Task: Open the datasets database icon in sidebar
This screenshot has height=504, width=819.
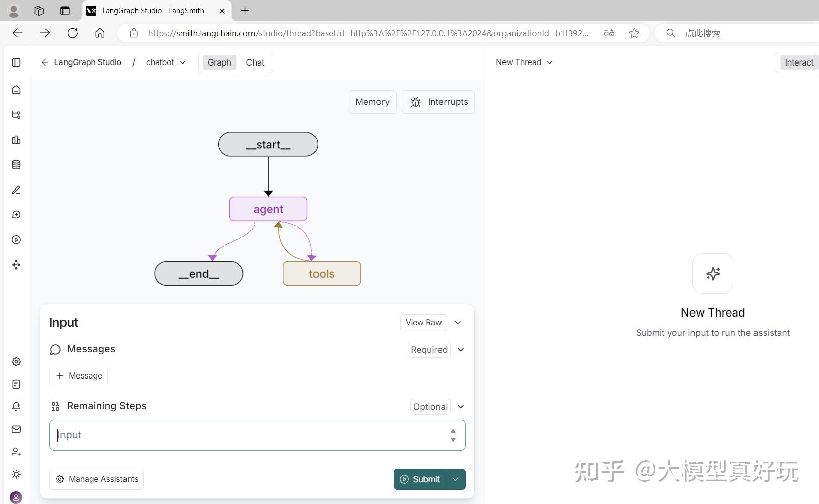Action: pos(16,165)
